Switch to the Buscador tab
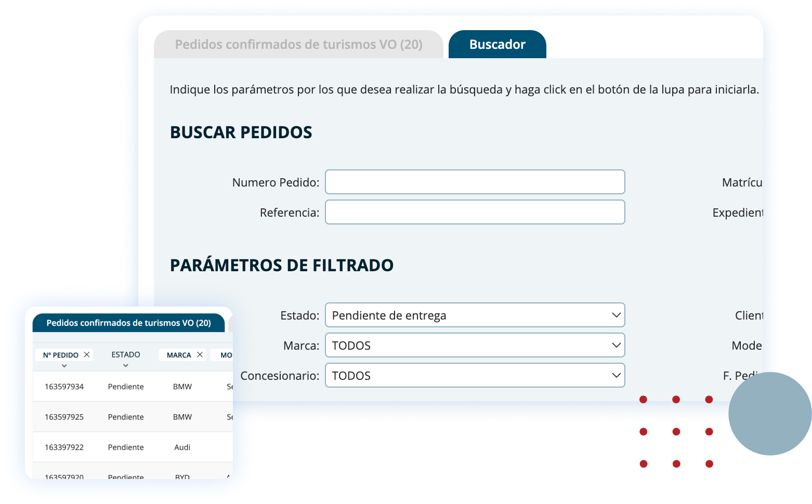Screen dimensions: 812x504 pos(497,45)
